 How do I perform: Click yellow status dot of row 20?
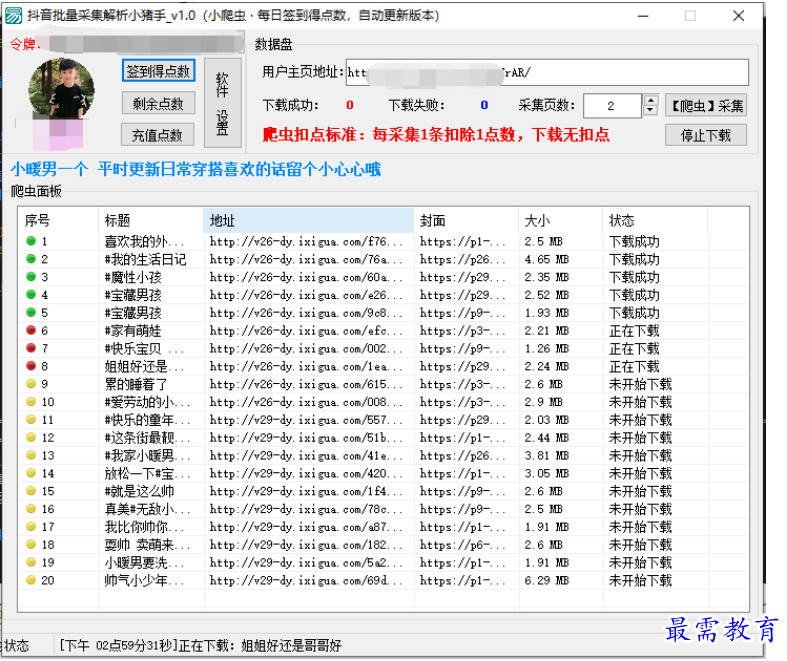coord(31,580)
